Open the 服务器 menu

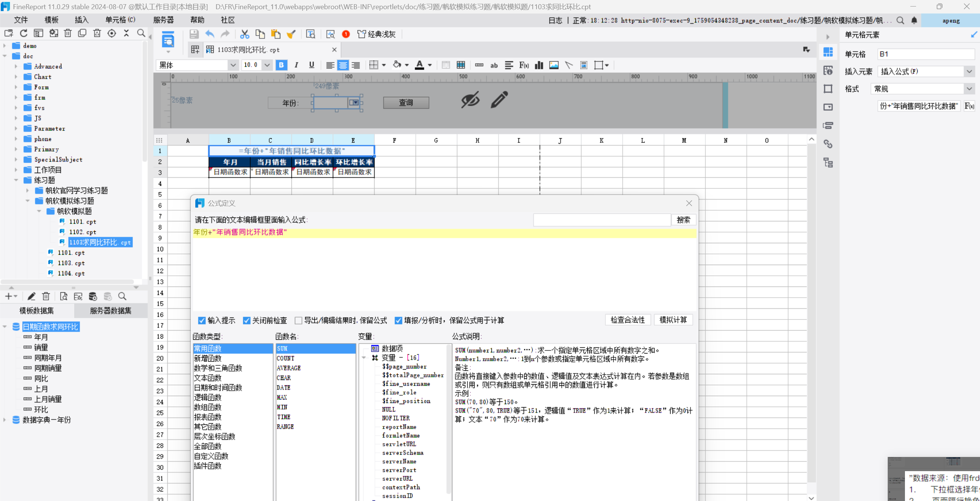[163, 20]
